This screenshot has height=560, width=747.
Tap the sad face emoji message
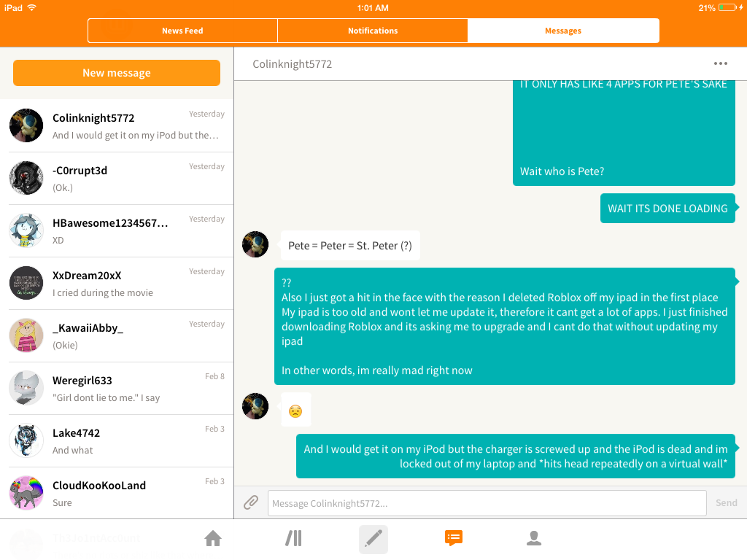[x=296, y=410]
